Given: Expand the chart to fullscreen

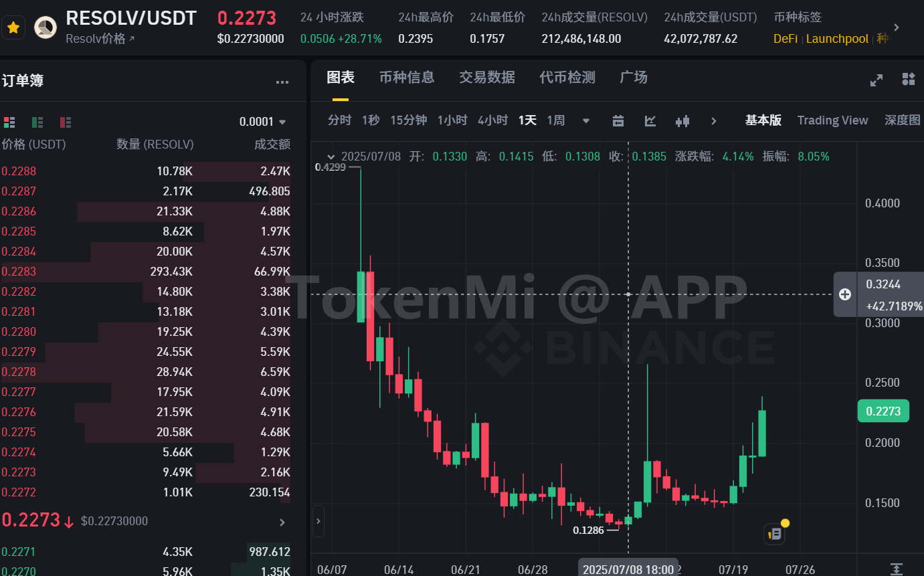Looking at the screenshot, I should pyautogui.click(x=876, y=80).
